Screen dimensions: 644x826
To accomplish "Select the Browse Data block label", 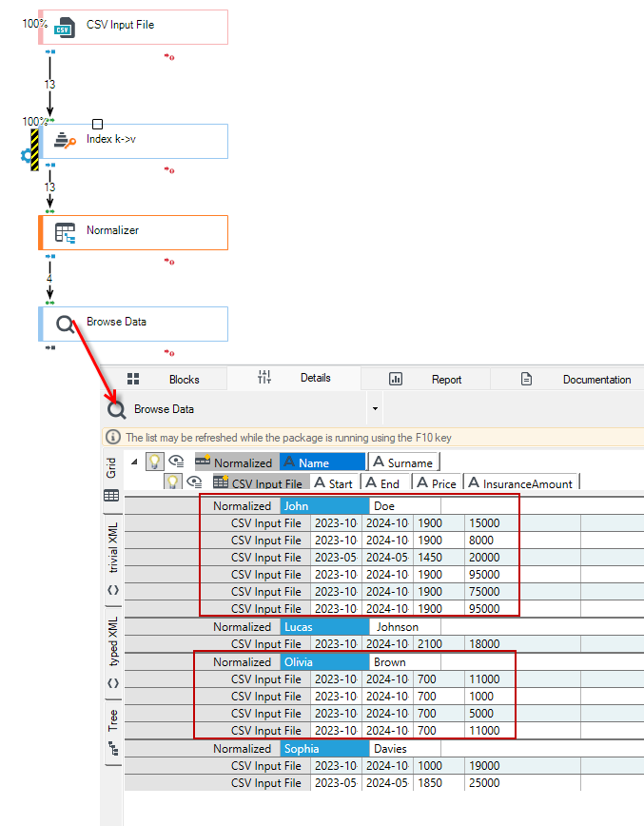I will point(116,322).
